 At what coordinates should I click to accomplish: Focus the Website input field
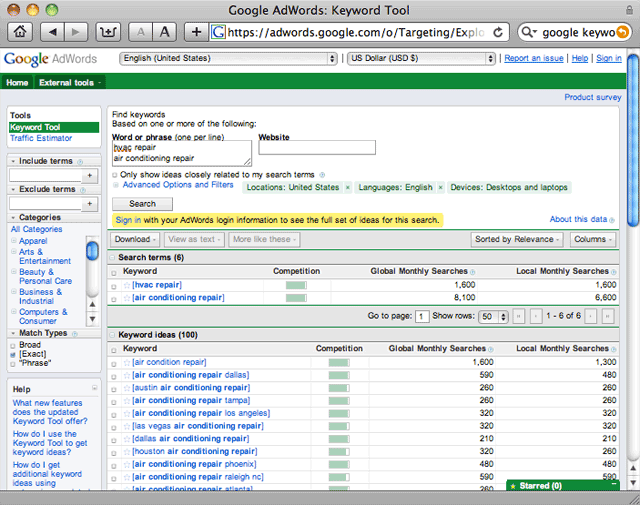coord(317,147)
